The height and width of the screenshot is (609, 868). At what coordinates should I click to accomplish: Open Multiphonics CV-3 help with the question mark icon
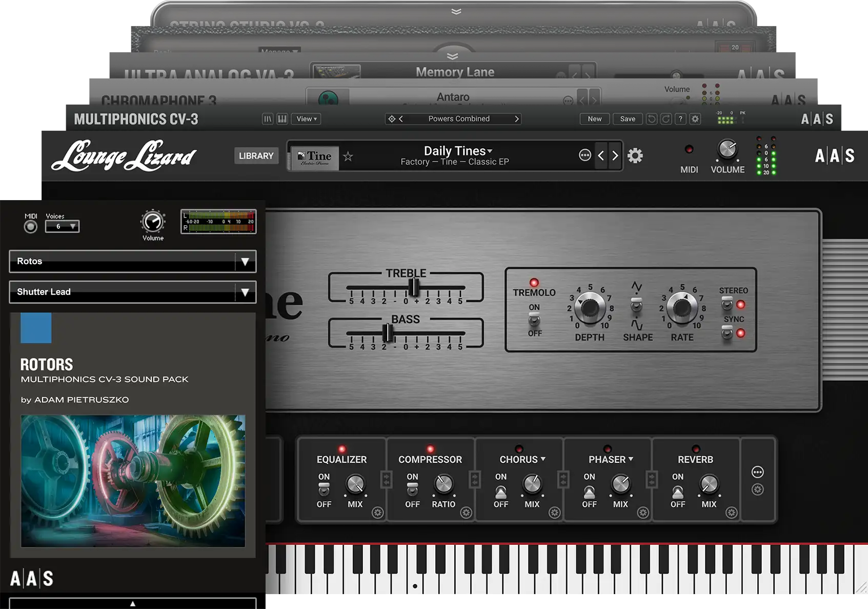(x=680, y=119)
